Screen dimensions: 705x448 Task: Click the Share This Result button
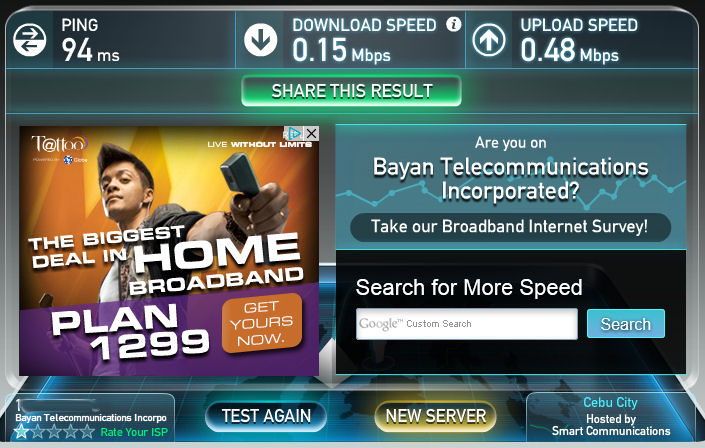[351, 91]
